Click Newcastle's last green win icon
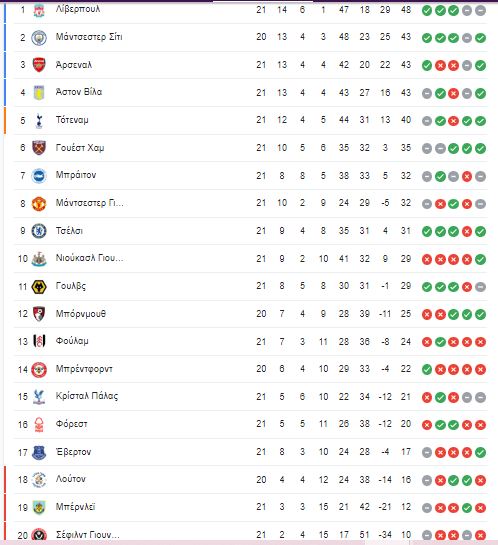This screenshot has width=498, height=545. [480, 259]
